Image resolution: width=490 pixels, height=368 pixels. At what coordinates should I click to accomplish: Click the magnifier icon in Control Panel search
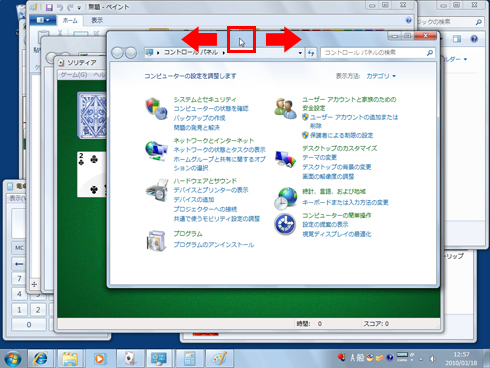point(430,53)
